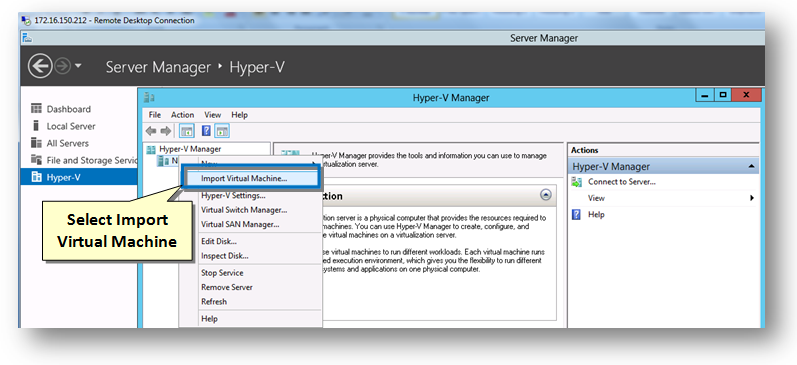Screen dimensions: 797x365
Task: Toggle show/hide action pane toolbar button
Action: click(222, 131)
